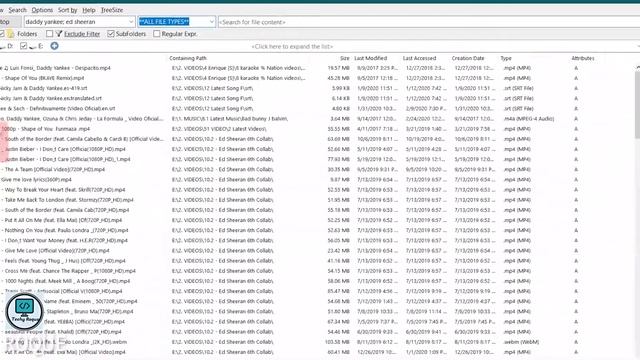640x360 pixels.
Task: Click 'Click here to expand the list'
Action: 292,47
